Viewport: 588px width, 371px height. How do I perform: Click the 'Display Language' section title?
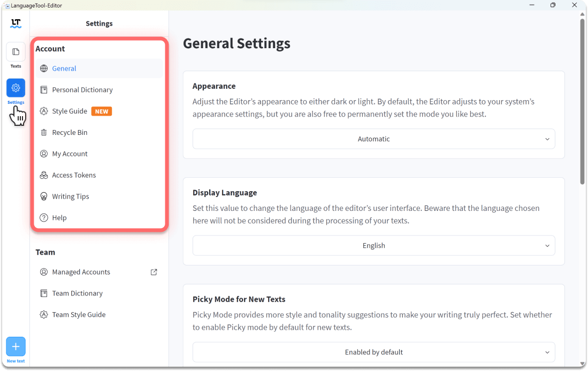[225, 193]
